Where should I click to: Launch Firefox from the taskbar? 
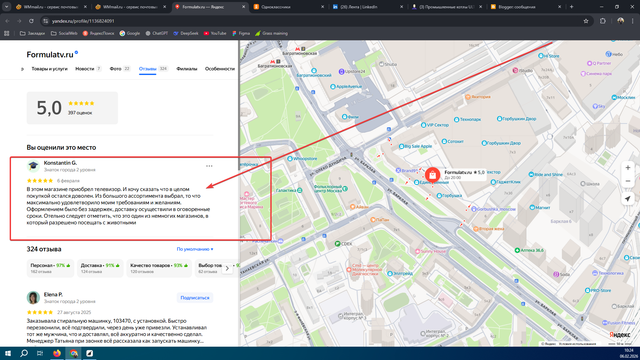coord(57,353)
